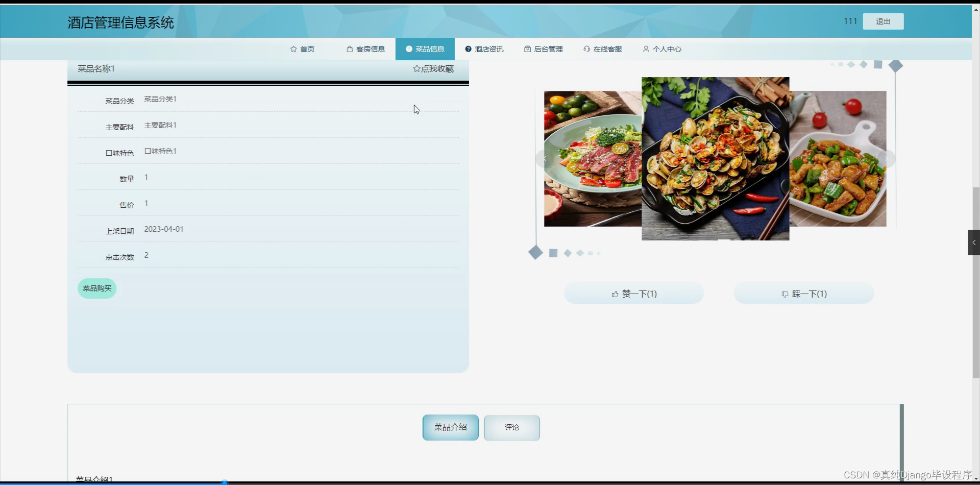Switch to the 菜品介绍 tab

[450, 428]
